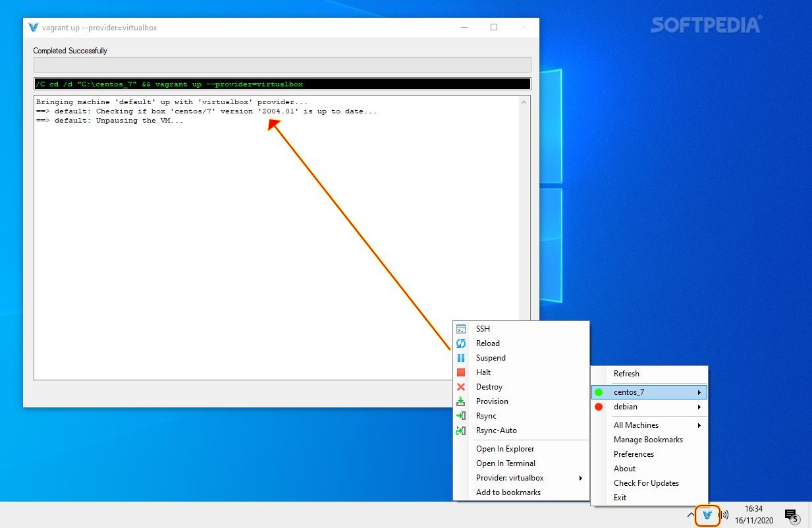Screen dimensions: 812x528
Task: Expand the debian machine submenu
Action: tap(649, 407)
